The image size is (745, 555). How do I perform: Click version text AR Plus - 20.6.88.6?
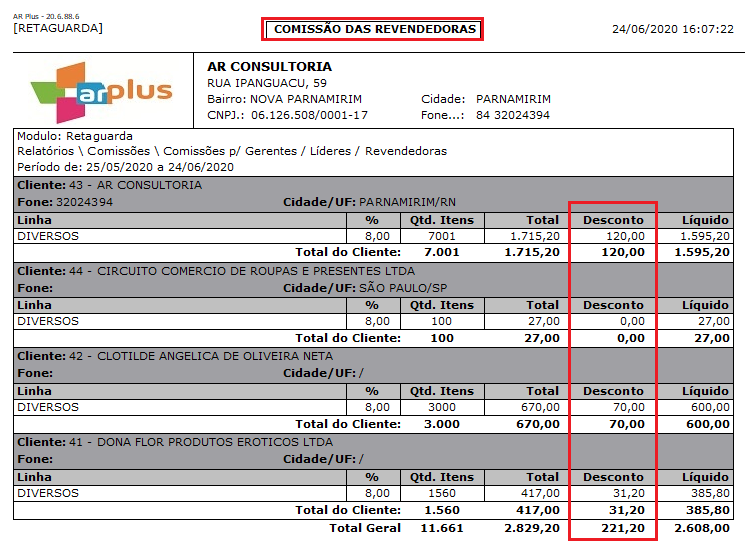(46, 17)
